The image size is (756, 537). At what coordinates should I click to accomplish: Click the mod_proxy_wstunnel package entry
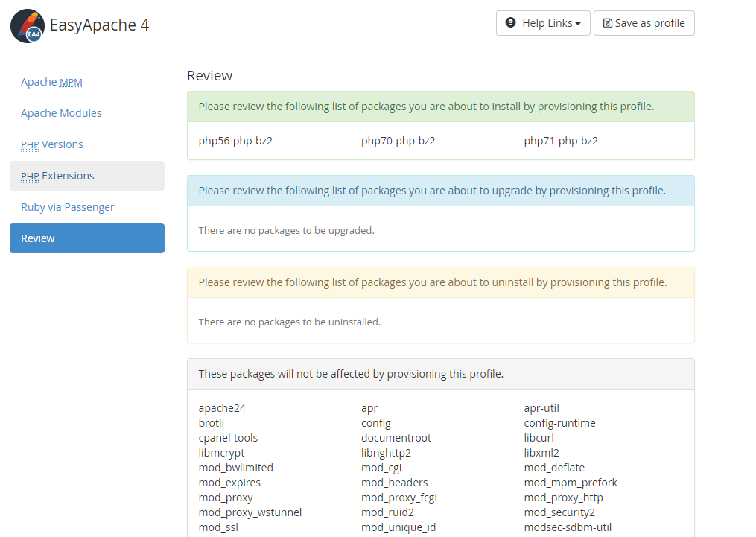point(250,513)
